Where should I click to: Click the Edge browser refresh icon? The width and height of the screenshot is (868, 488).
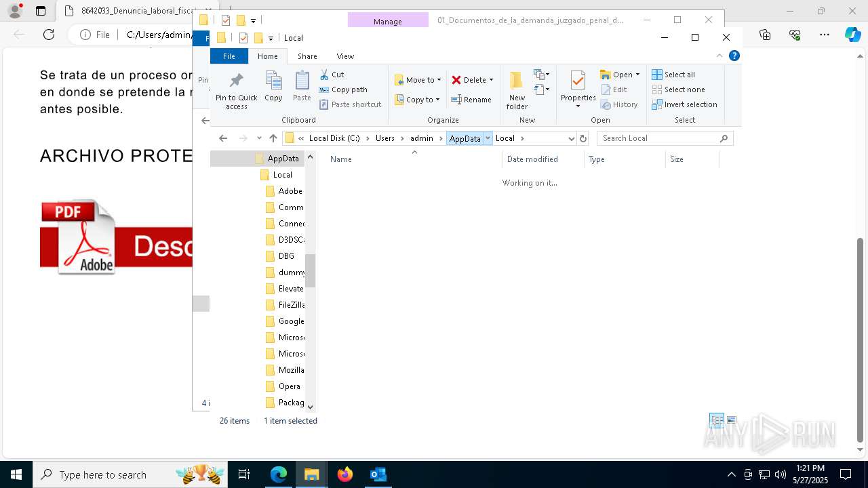[49, 35]
